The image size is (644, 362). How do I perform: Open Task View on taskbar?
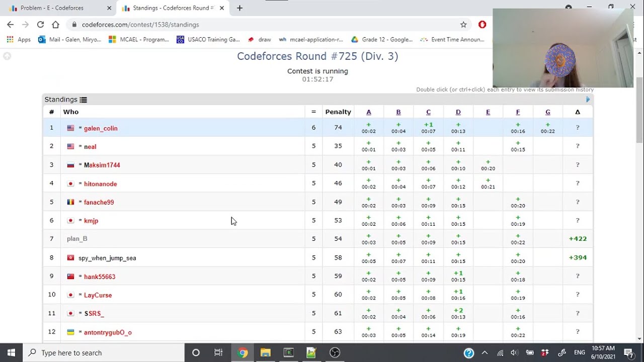coord(218,352)
